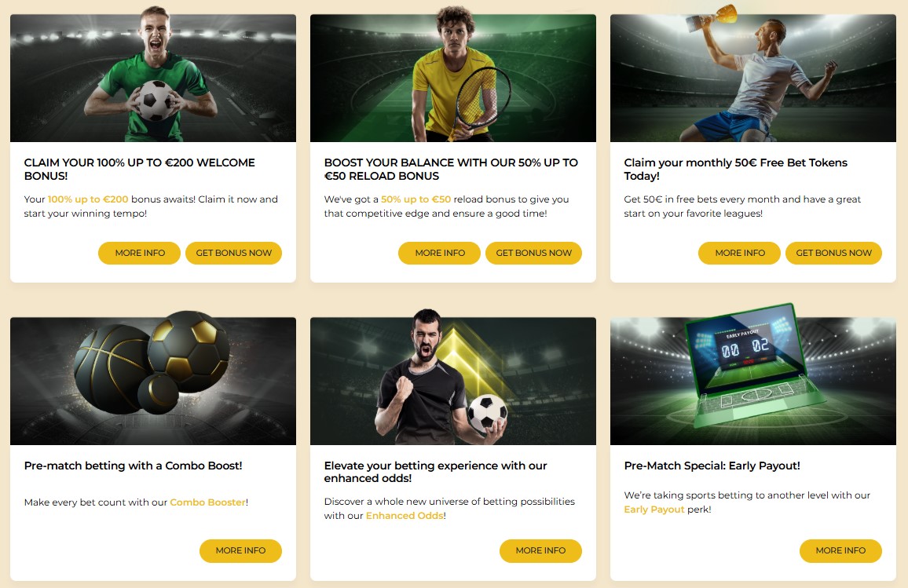908x588 pixels.
Task: Click MORE INFO on the welcome bonus card
Action: 139,253
